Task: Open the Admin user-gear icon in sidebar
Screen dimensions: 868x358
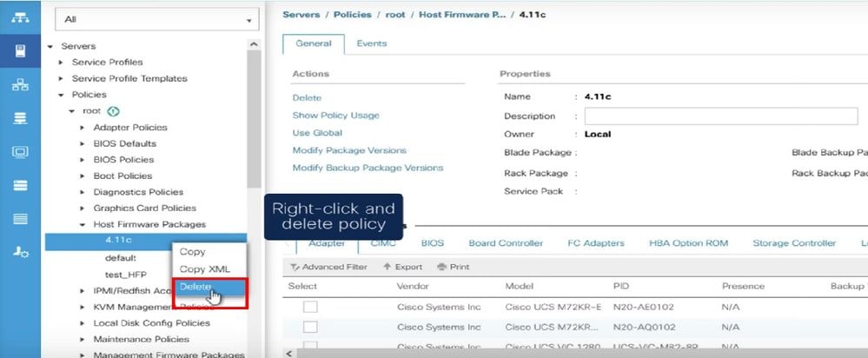Action: tap(21, 252)
